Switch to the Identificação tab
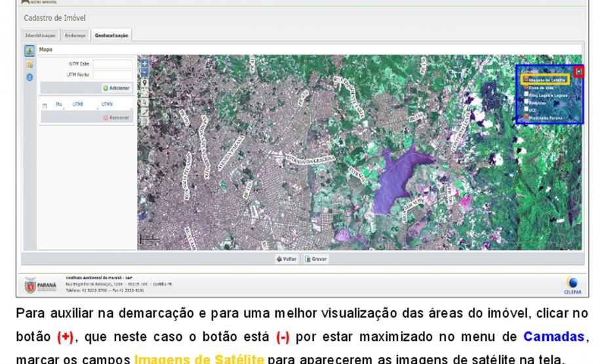The height and width of the screenshot is (364, 600). click(40, 35)
